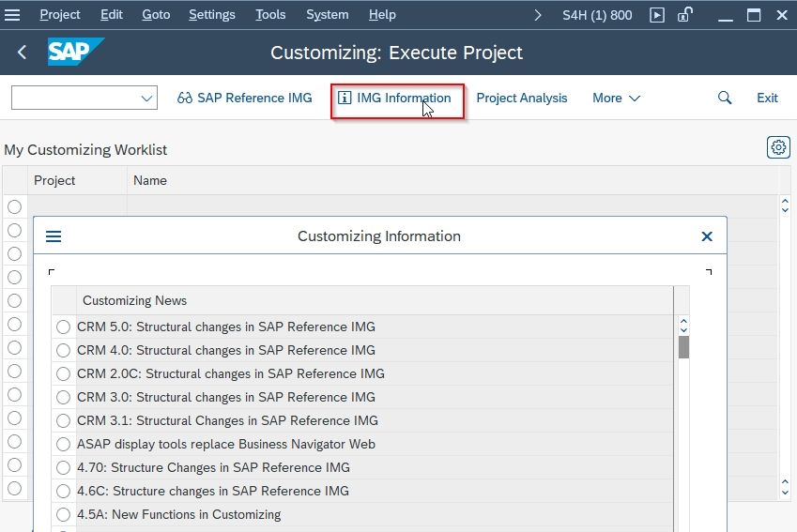Image resolution: width=797 pixels, height=532 pixels.
Task: Open the Help menu
Action: point(382,15)
